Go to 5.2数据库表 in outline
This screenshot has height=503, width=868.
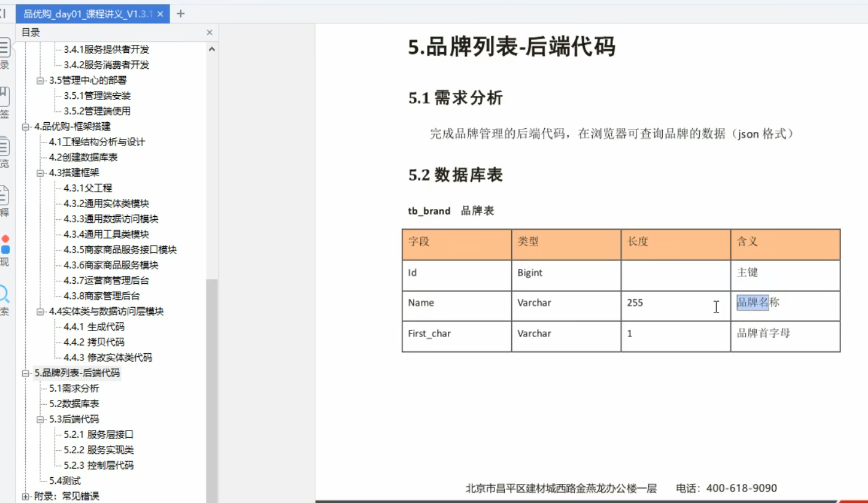(74, 404)
